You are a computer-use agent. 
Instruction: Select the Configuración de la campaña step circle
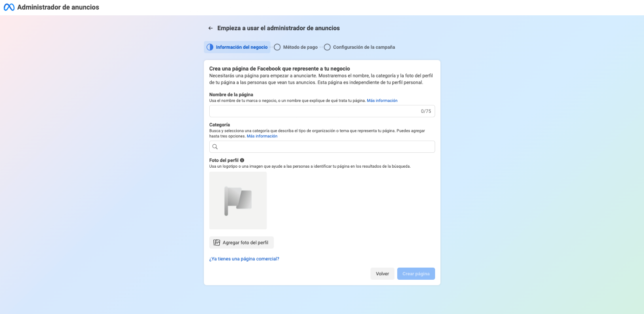point(327,47)
